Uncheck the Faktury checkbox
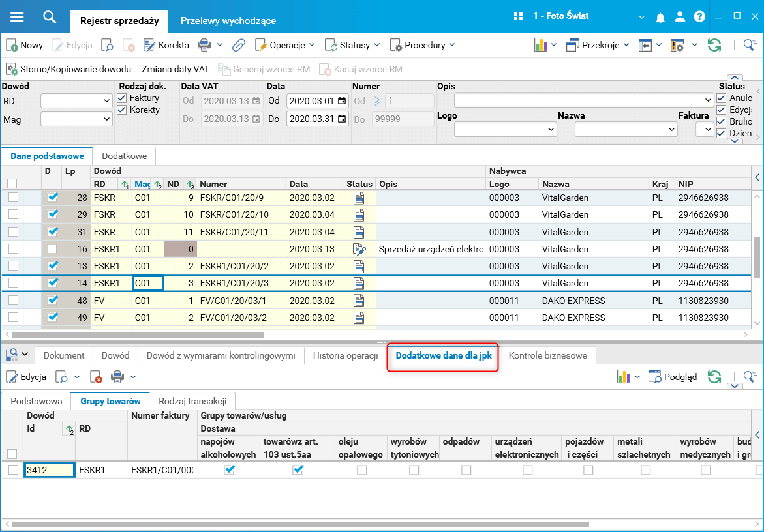Viewport: 764px width, 532px height. coord(122,98)
